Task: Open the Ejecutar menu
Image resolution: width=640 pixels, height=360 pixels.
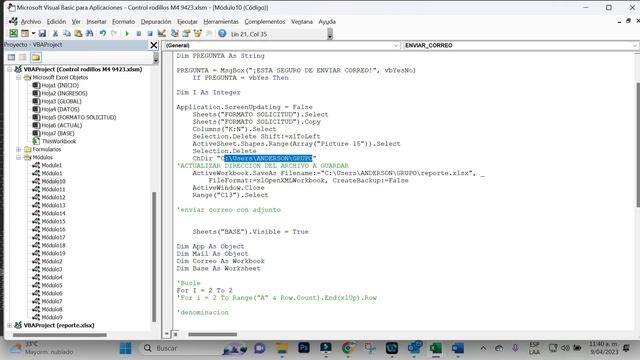Action: (x=187, y=22)
